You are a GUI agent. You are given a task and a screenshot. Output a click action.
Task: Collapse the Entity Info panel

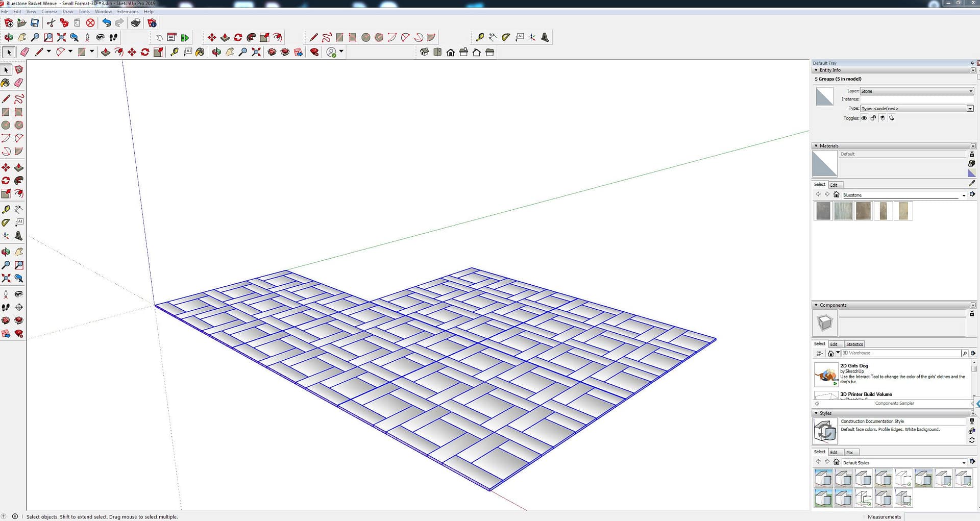pyautogui.click(x=816, y=70)
